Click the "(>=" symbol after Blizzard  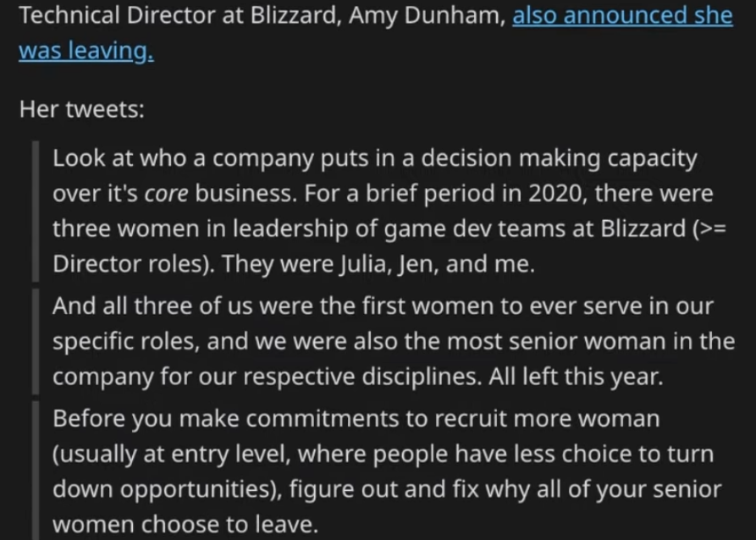[709, 229]
